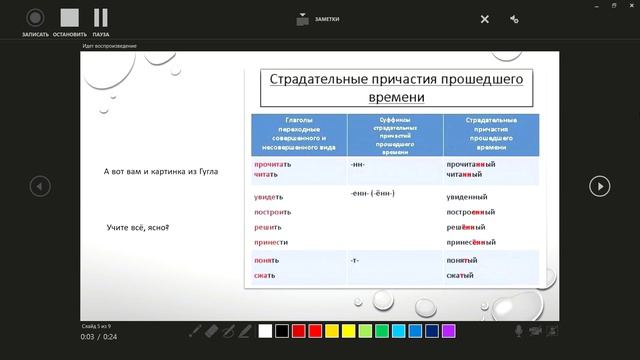Stop recording using the Остановить button
Screen dimensions: 640x360
(70, 23)
